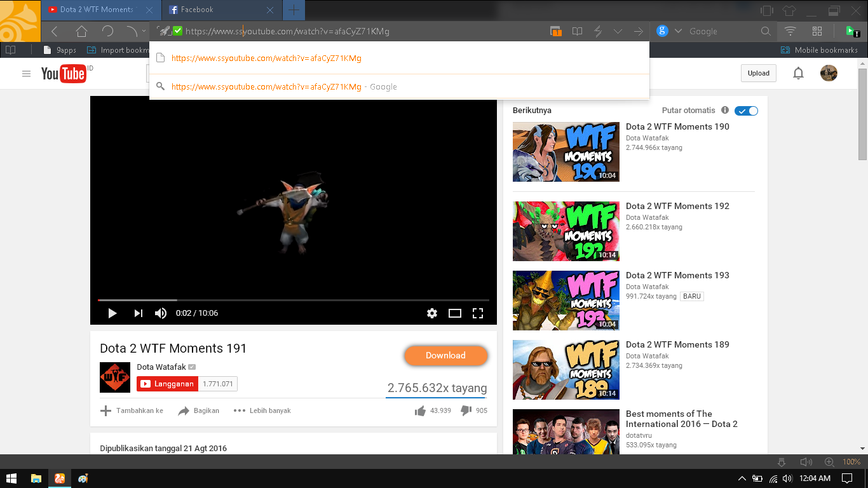Click the undo closed tab curved arrow
The width and height of the screenshot is (868, 488).
131,31
